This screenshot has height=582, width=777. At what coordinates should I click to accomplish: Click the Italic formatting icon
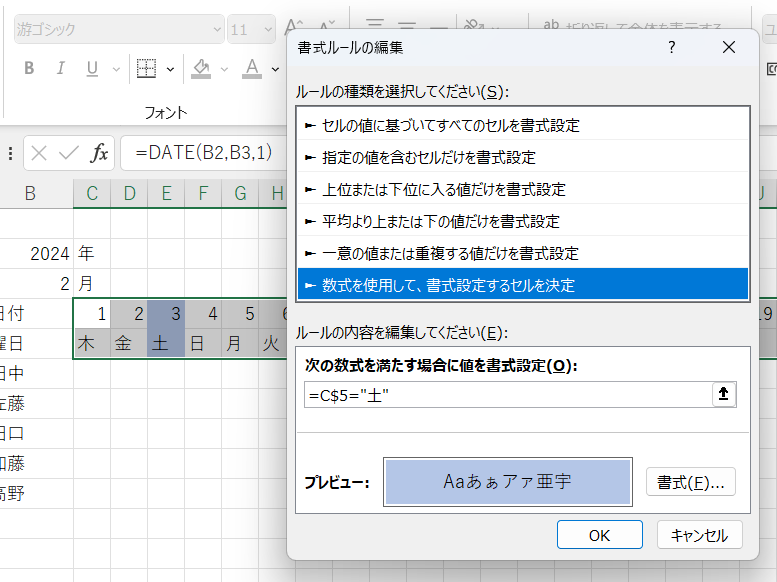coord(60,69)
